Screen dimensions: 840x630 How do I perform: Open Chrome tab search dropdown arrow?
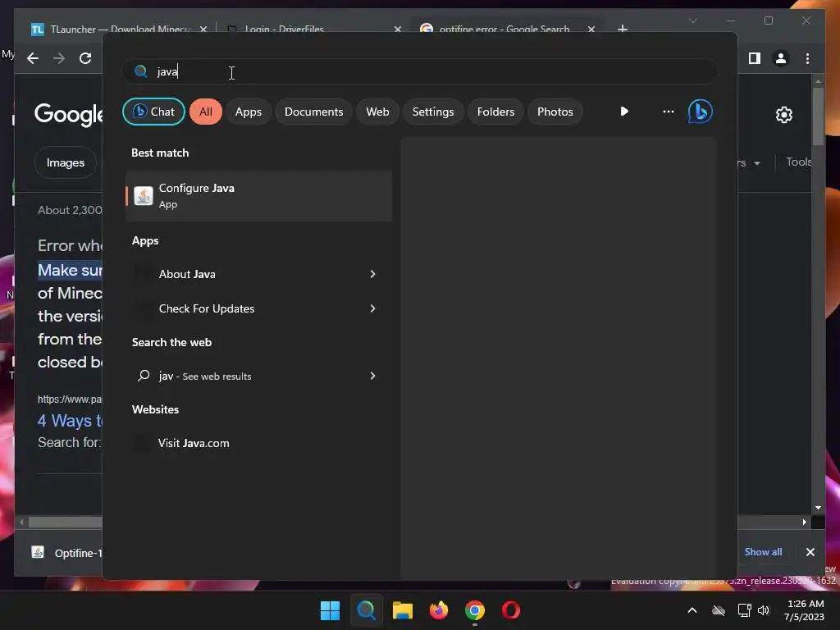click(x=692, y=21)
